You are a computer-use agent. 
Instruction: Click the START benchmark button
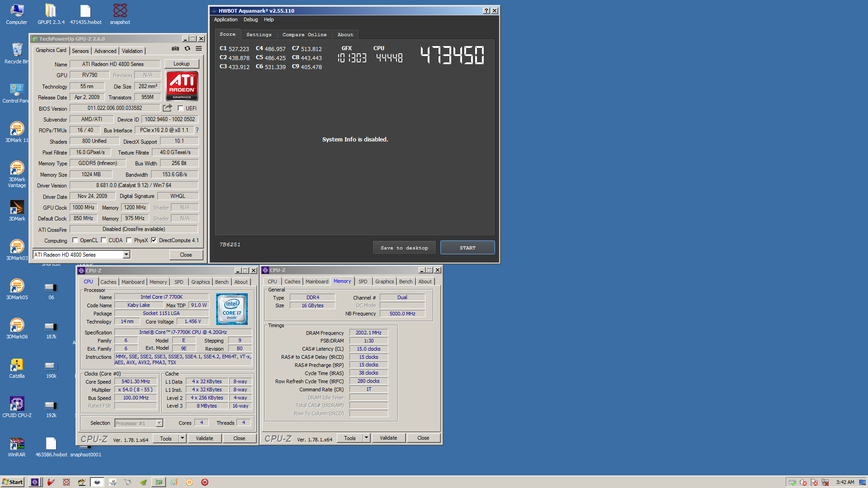coord(467,248)
